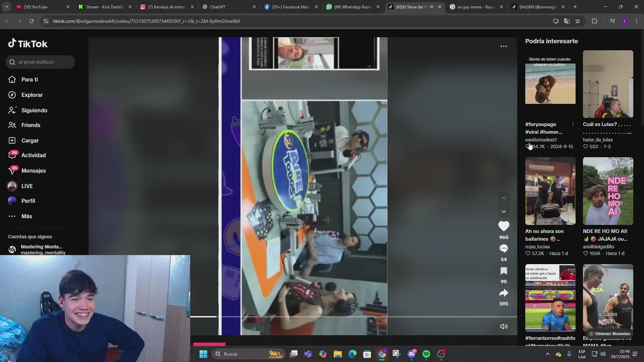
Task: Open new browser tab
Action: pos(575,7)
